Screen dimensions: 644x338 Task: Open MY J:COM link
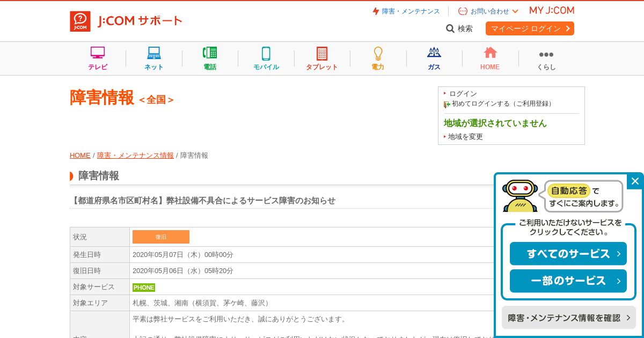(552, 11)
